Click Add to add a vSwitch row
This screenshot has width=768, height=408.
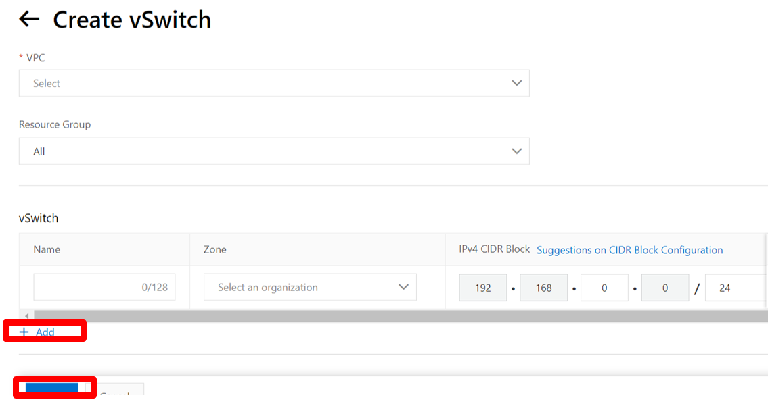pos(45,332)
